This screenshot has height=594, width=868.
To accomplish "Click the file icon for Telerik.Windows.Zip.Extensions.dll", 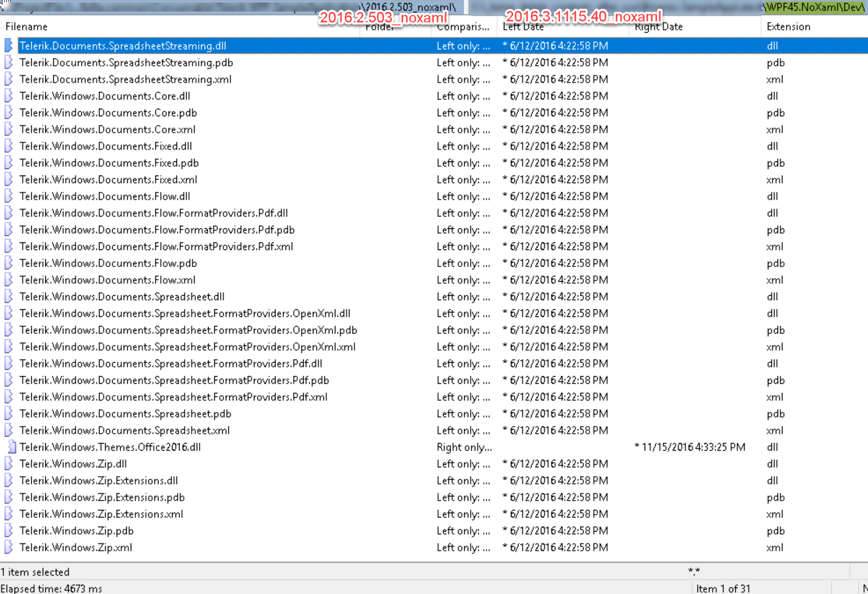I will [9, 480].
